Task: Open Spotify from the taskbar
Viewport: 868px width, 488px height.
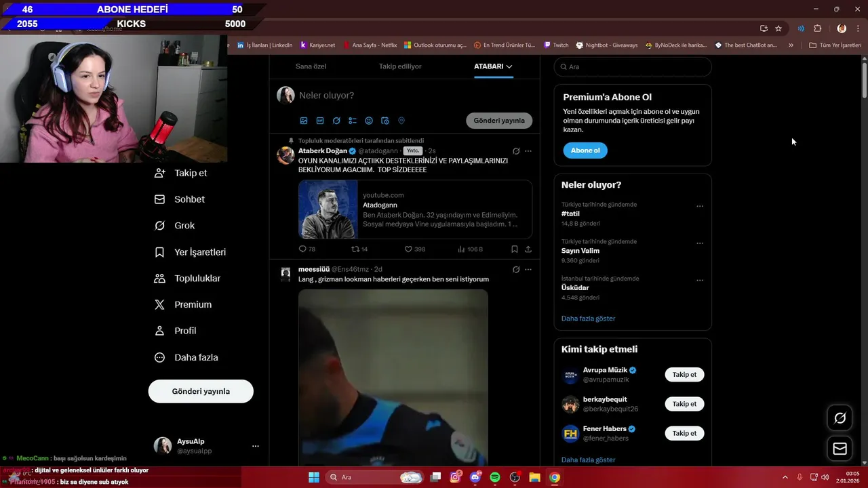Action: [x=495, y=477]
